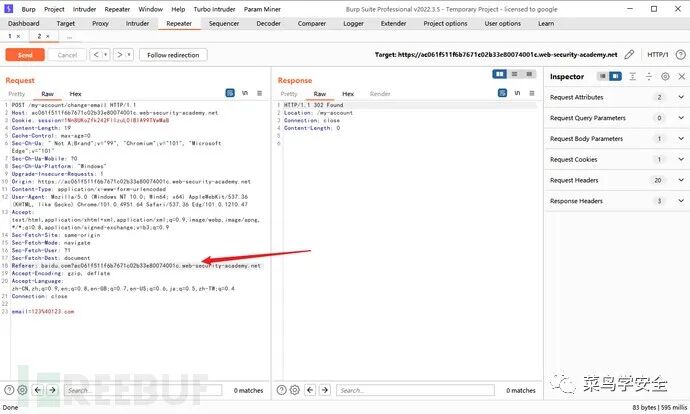
Task: Open Response panel hamburger menu
Action: [532, 93]
